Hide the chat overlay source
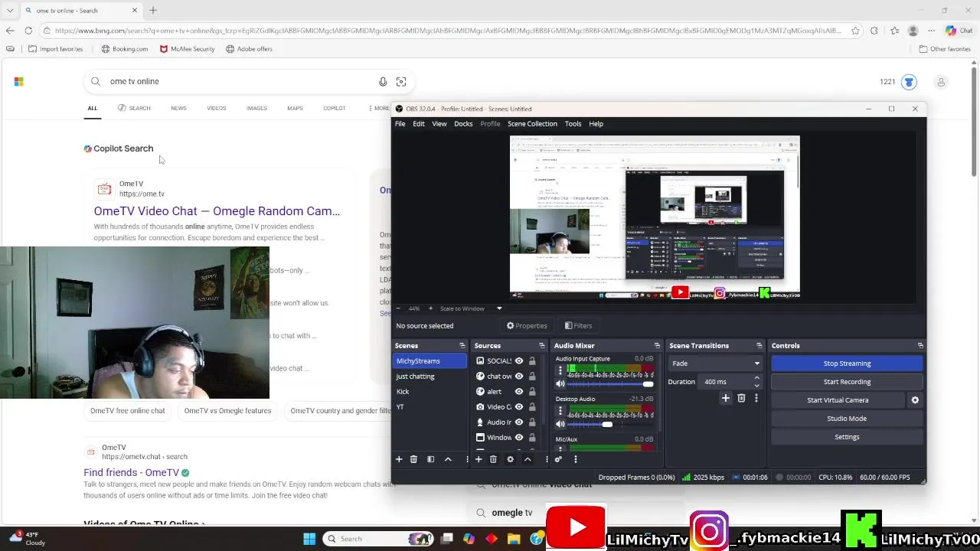Screen dimensions: 980x551 pos(519,377)
